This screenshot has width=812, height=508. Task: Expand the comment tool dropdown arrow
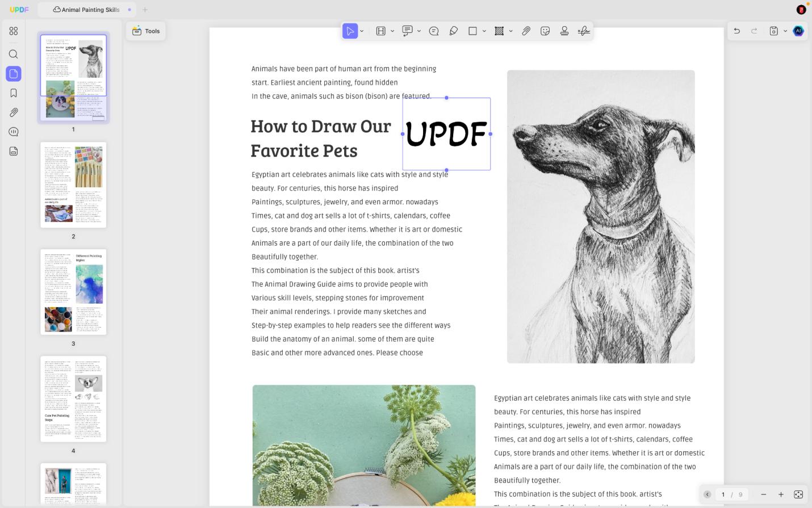(x=419, y=31)
